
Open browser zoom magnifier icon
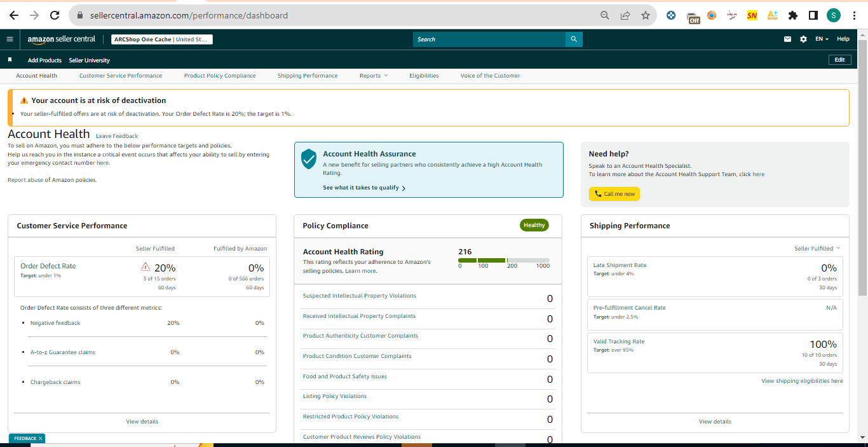coord(605,15)
